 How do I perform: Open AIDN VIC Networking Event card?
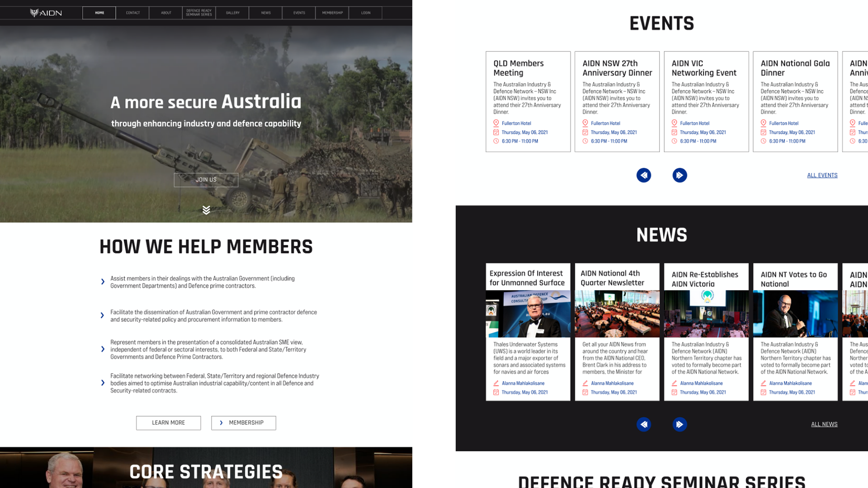(706, 102)
